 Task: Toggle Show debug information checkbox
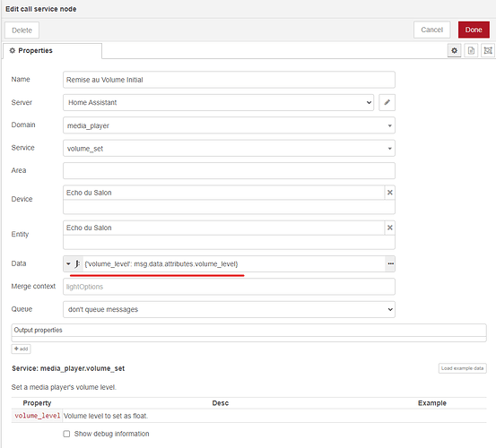[66, 434]
